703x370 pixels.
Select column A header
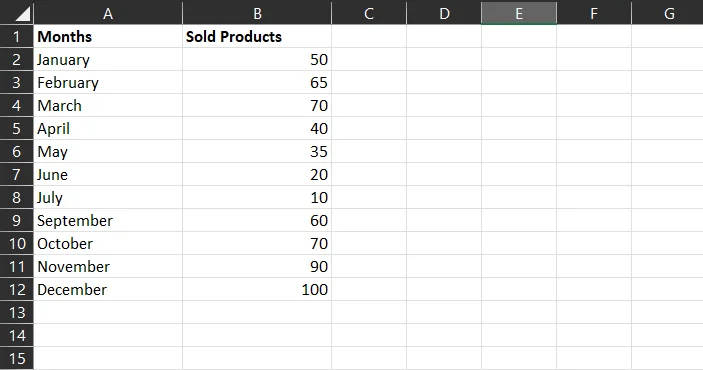(x=108, y=13)
